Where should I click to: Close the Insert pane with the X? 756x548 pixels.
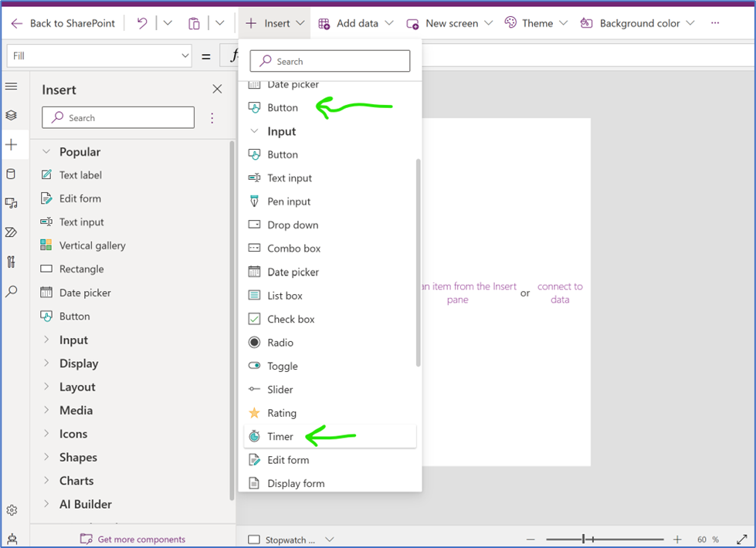(x=218, y=90)
